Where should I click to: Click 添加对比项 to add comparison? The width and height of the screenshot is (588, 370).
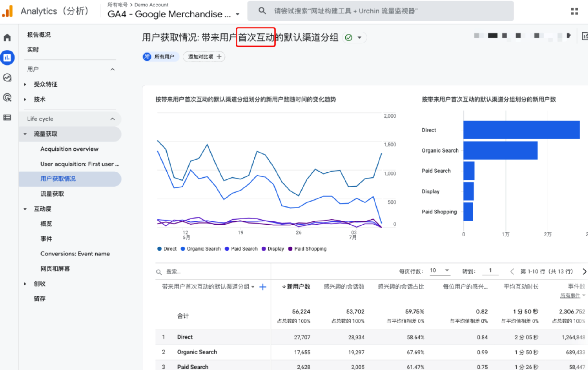point(204,57)
